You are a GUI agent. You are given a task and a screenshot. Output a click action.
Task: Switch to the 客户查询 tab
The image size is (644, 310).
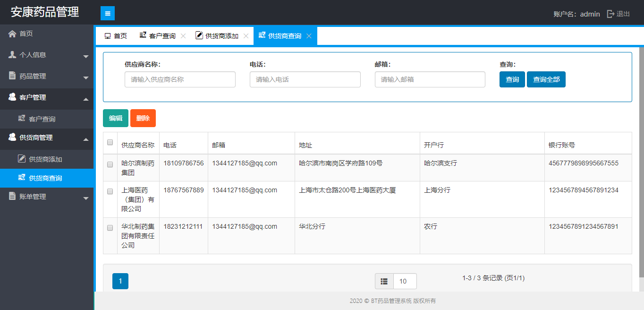point(162,36)
